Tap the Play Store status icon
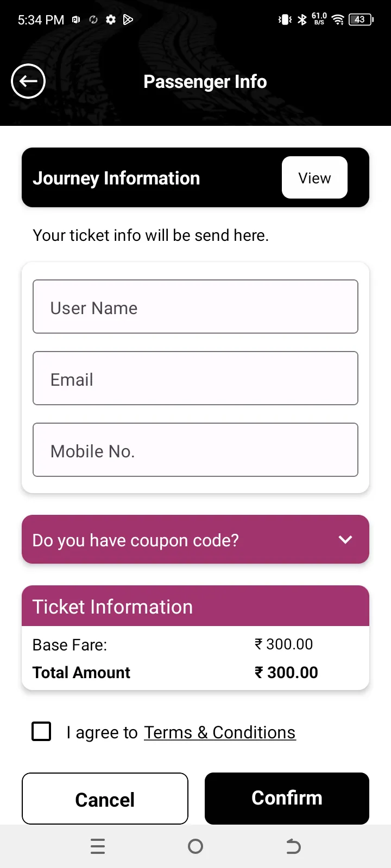Screen dimensions: 391x868 click(x=128, y=20)
